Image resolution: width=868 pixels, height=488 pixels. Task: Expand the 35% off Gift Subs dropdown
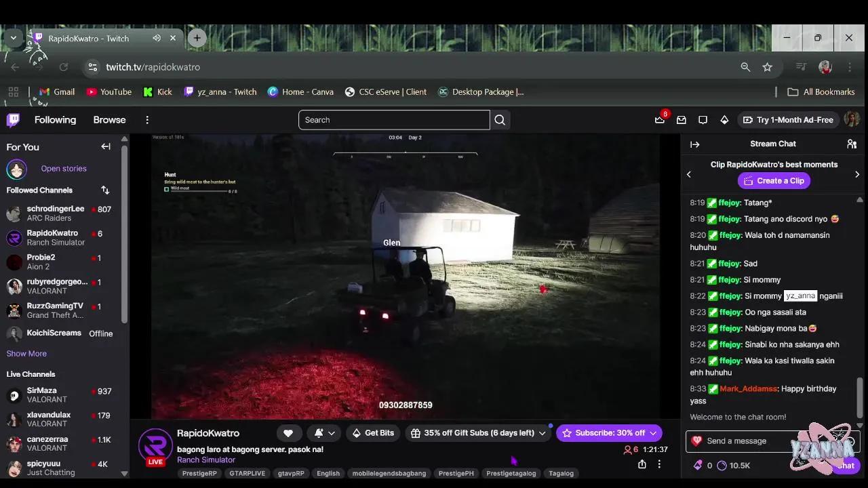[x=542, y=433]
